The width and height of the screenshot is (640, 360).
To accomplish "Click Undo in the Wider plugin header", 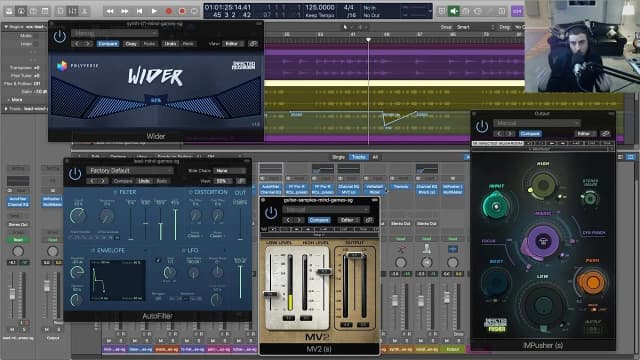I will click(x=170, y=44).
